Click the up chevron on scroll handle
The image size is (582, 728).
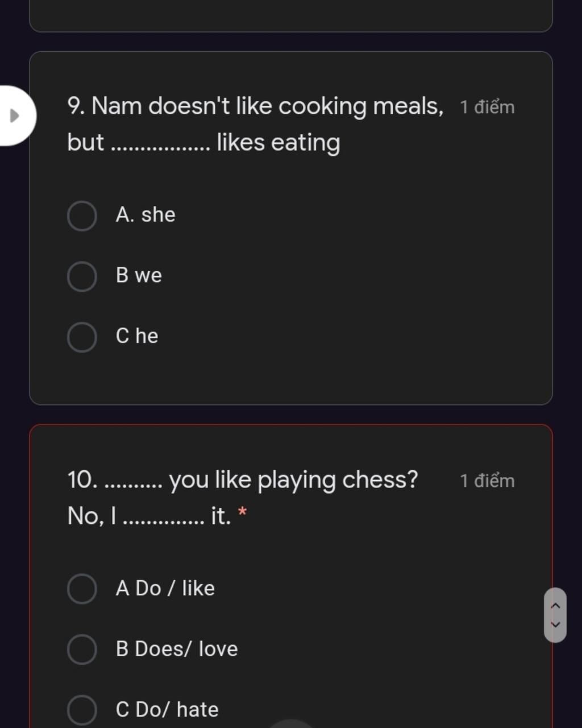click(555, 606)
